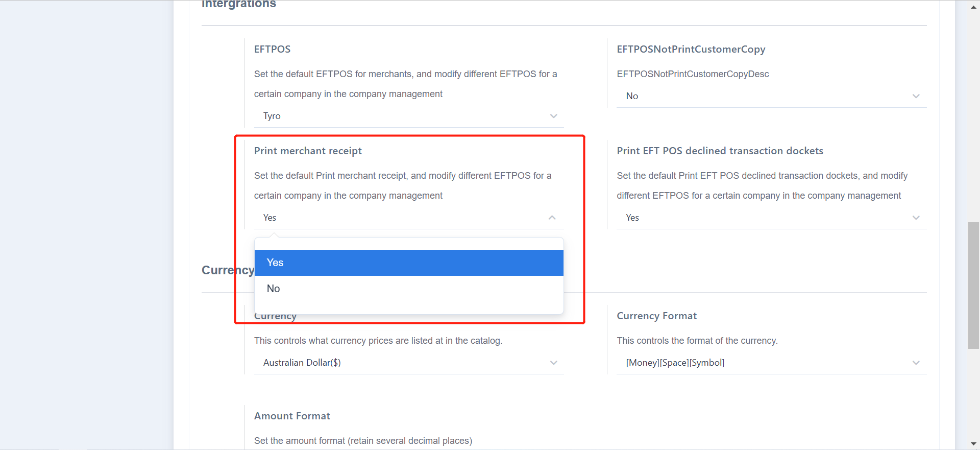The width and height of the screenshot is (980, 450).
Task: Click the scrollbar up arrow
Action: [x=973, y=7]
